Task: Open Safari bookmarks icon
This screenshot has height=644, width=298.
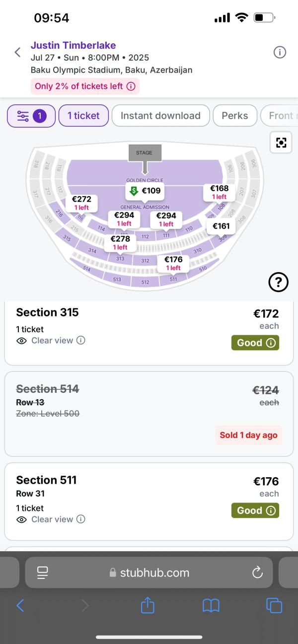Action: point(211,605)
